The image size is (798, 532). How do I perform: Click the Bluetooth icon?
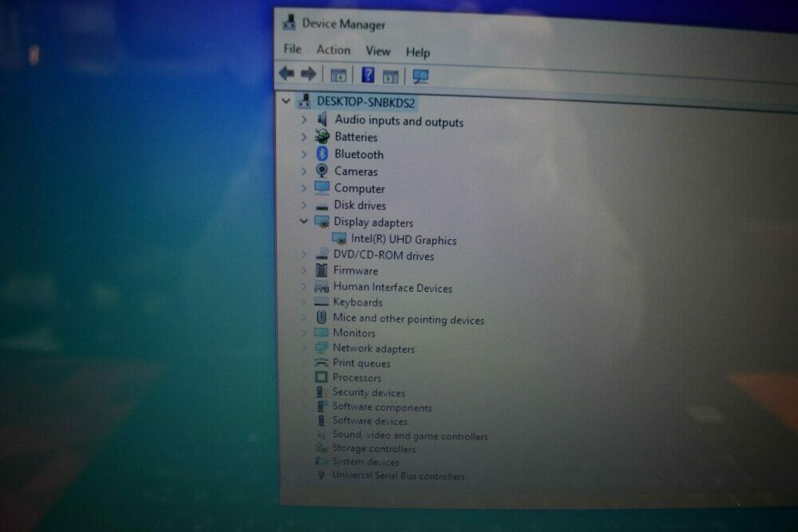click(322, 153)
